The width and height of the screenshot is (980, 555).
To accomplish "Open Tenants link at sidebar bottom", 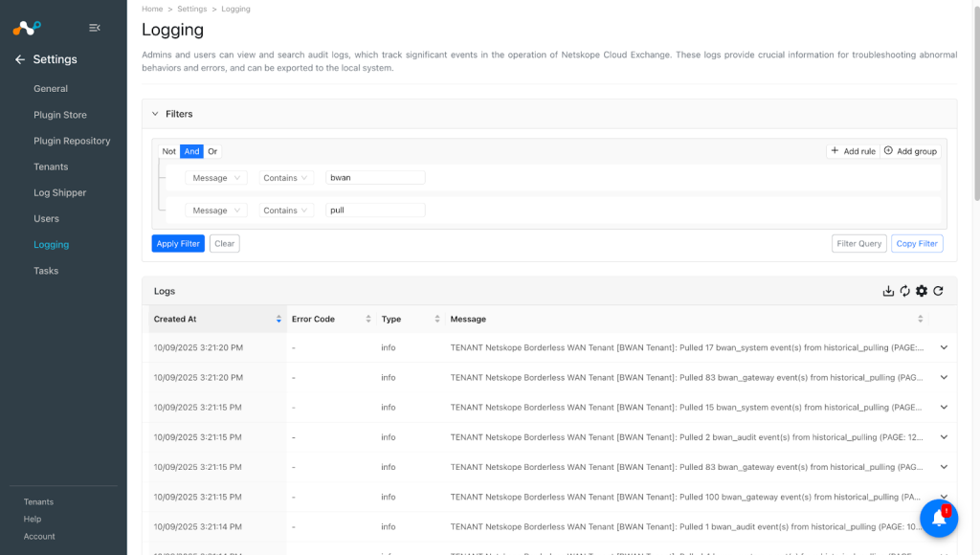I will coord(38,501).
